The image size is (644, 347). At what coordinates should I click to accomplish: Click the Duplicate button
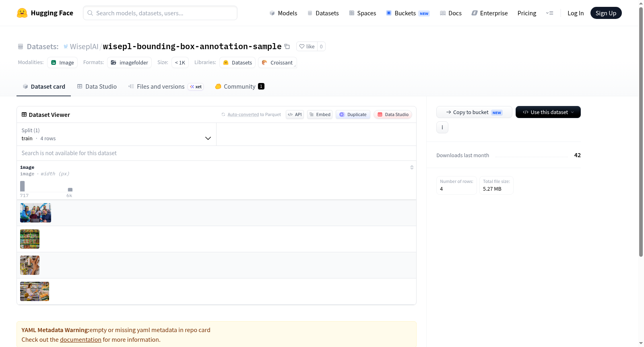[x=353, y=114]
